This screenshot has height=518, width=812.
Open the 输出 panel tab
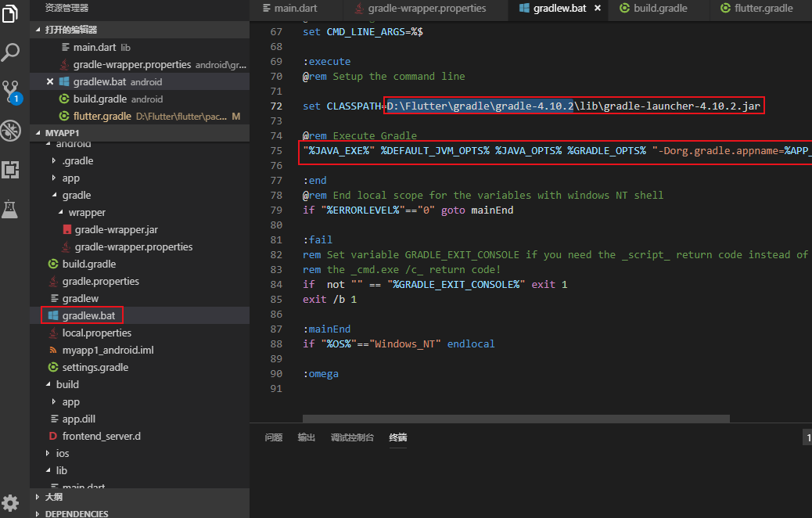pyautogui.click(x=306, y=437)
